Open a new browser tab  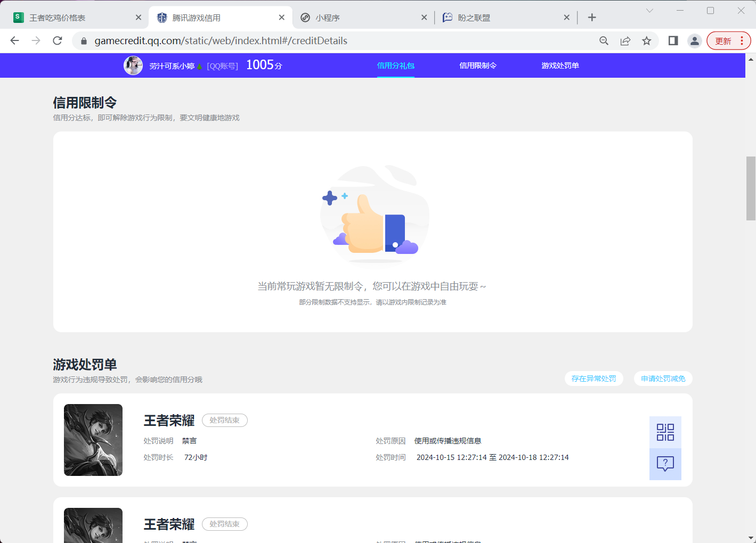592,18
